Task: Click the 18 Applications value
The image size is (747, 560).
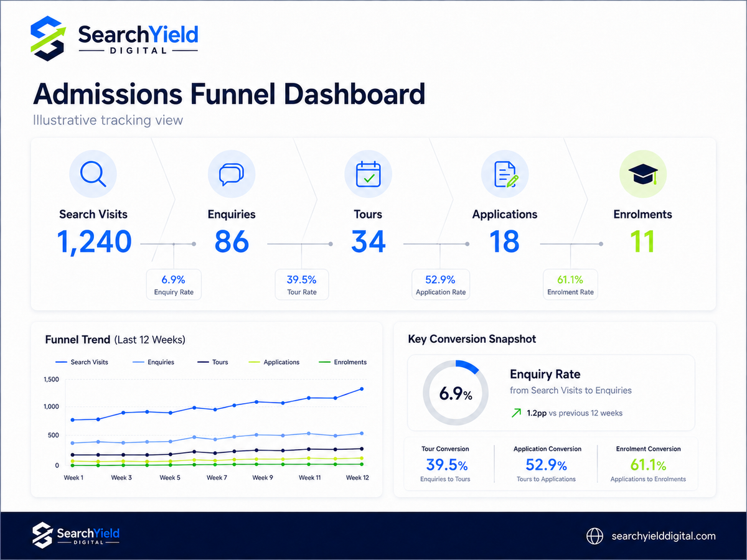Action: pyautogui.click(x=504, y=241)
